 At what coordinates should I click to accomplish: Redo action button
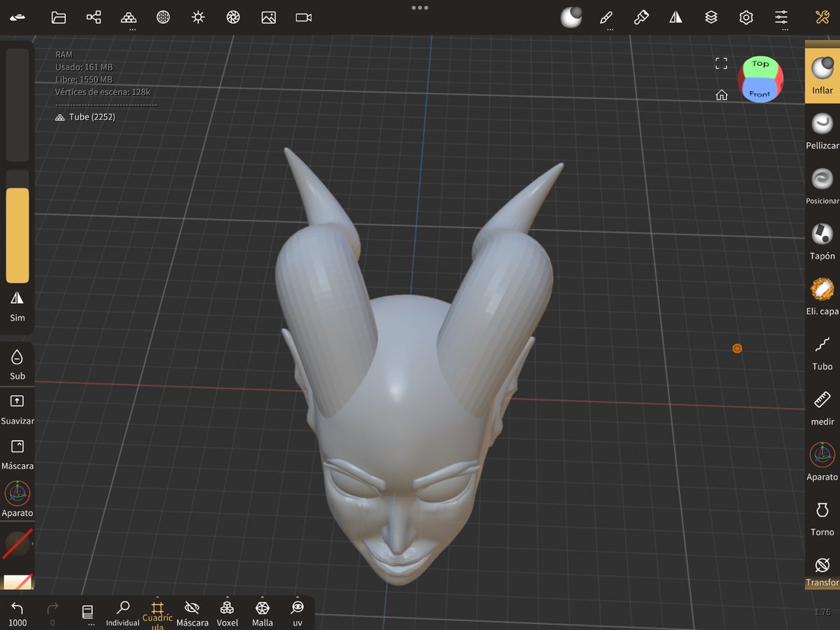[52, 614]
